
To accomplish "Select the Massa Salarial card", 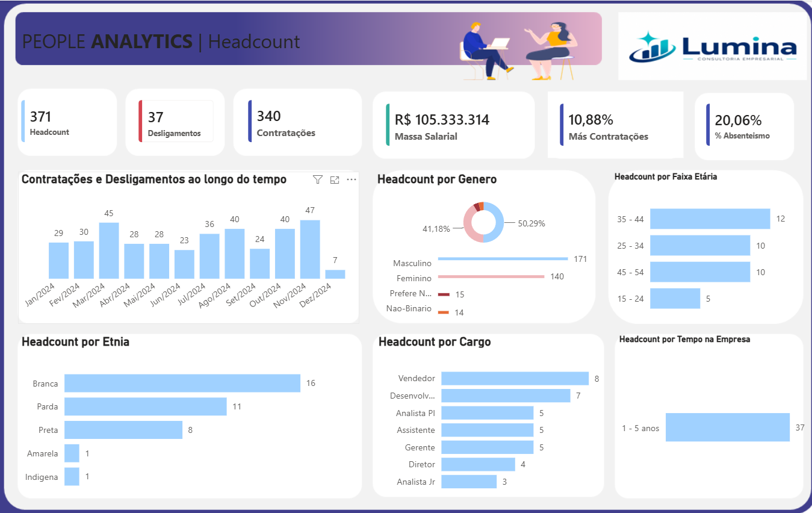I will tap(454, 125).
